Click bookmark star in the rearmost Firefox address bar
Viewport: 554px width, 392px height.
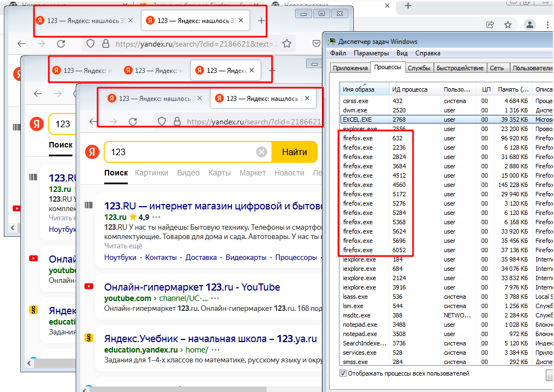coord(286,44)
